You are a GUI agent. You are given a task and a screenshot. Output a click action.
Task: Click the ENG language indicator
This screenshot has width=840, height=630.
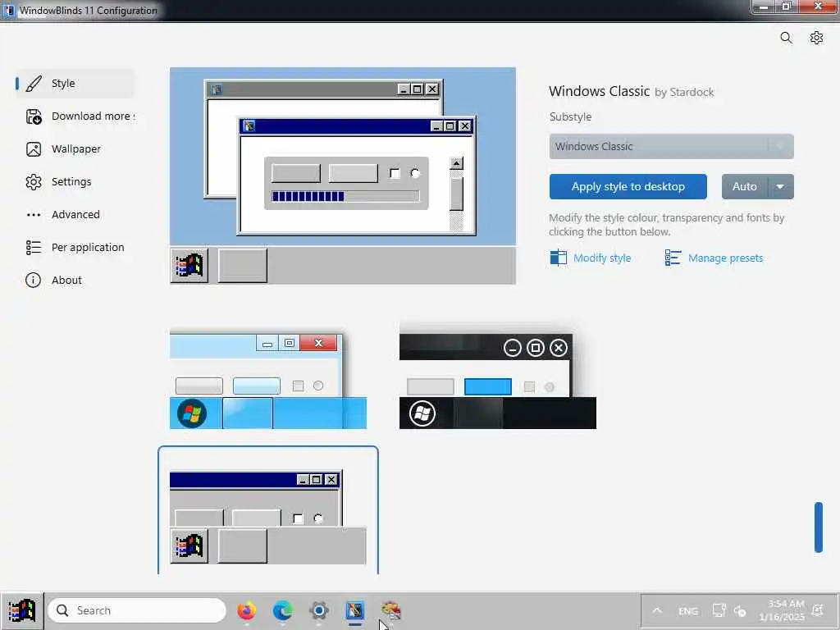(x=688, y=610)
